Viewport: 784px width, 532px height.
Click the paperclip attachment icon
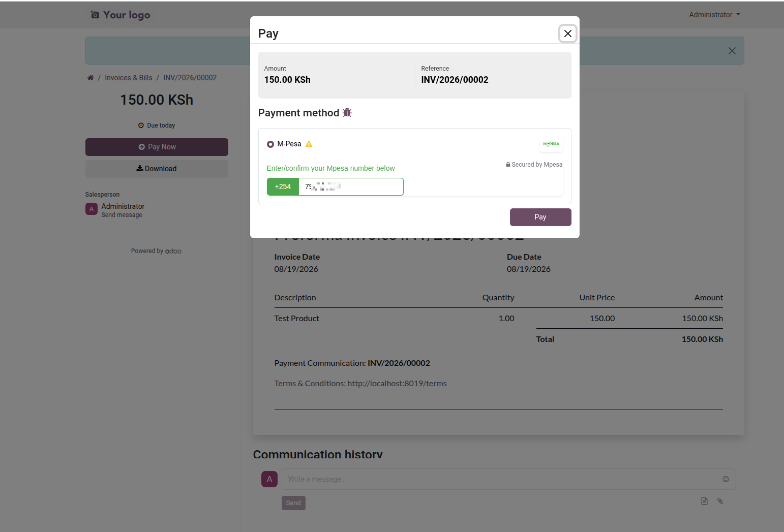720,501
